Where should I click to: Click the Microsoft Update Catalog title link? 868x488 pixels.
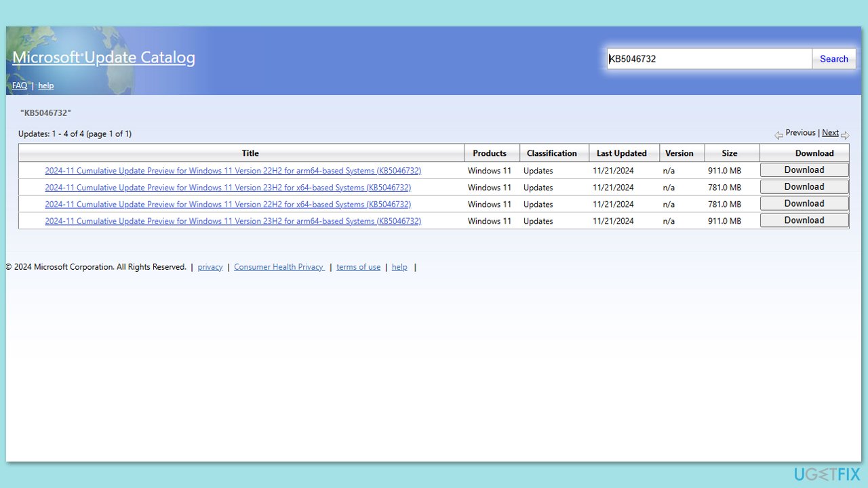click(104, 58)
